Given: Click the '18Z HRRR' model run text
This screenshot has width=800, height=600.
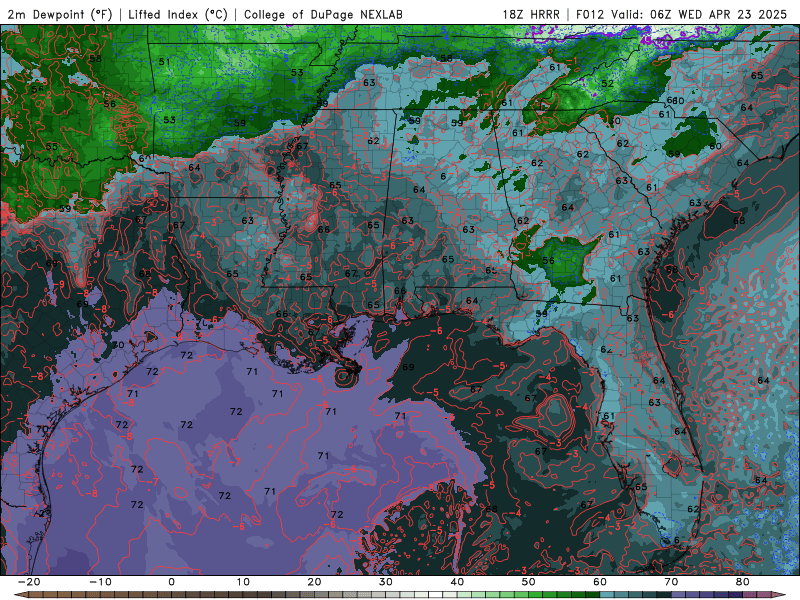Looking at the screenshot, I should pyautogui.click(x=531, y=14).
